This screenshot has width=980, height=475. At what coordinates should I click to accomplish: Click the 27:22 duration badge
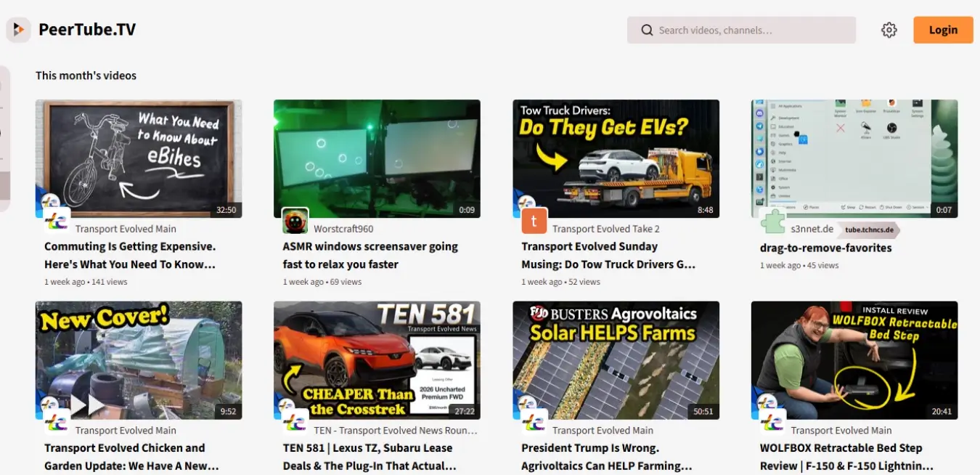(465, 411)
